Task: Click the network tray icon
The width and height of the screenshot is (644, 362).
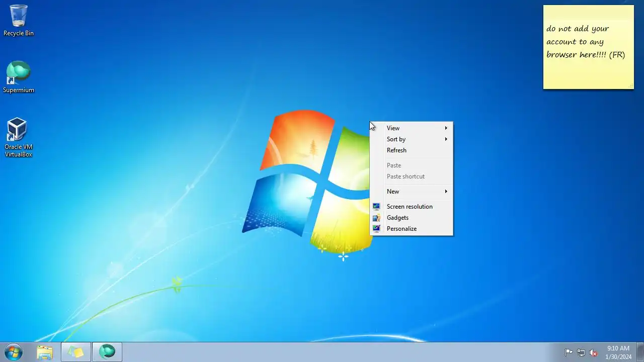Action: coord(581,352)
